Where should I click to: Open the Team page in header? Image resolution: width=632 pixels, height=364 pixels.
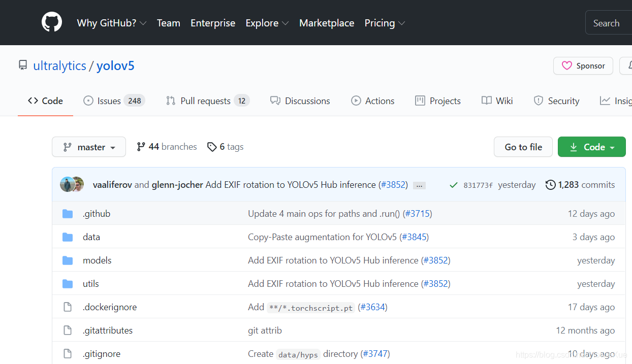tap(169, 23)
